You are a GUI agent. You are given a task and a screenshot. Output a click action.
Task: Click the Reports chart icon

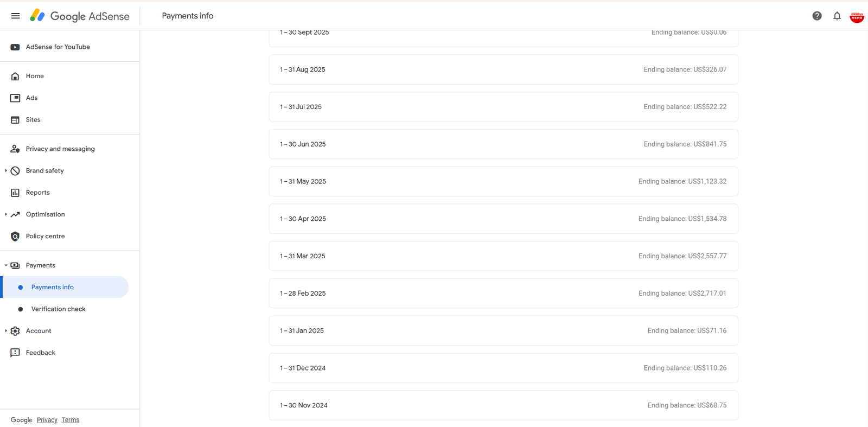pyautogui.click(x=15, y=193)
